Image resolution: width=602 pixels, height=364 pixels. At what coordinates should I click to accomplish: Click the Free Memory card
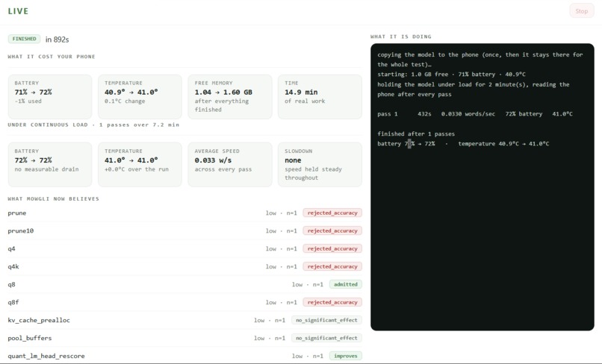tap(229, 97)
